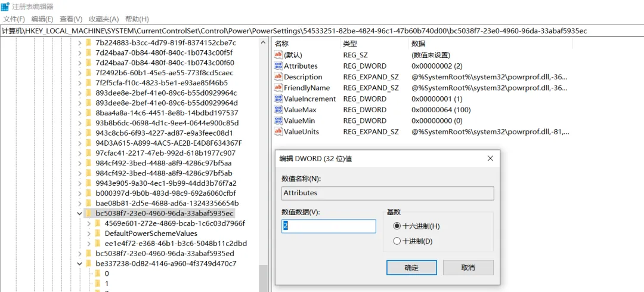This screenshot has height=292, width=644.
Task: Click folder icon of 8baa4a8a-14c6-4451-8e8b-14bdbd197537
Action: point(88,113)
